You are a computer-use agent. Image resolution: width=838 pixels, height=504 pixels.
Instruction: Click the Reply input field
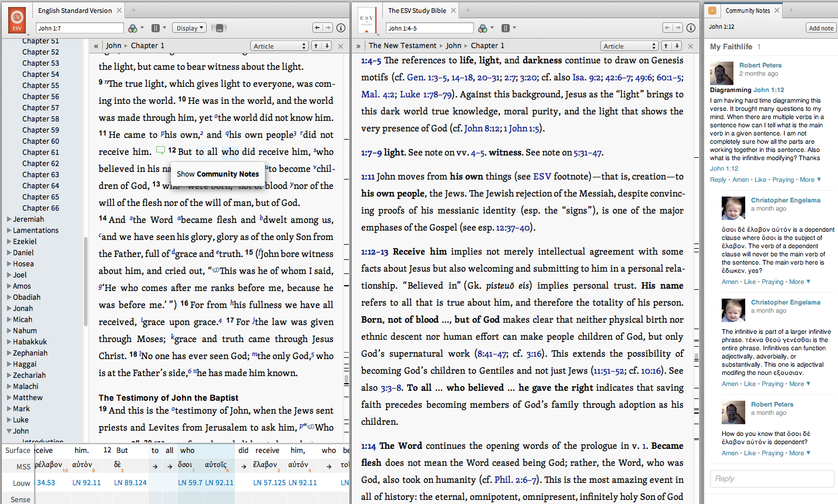tap(772, 479)
